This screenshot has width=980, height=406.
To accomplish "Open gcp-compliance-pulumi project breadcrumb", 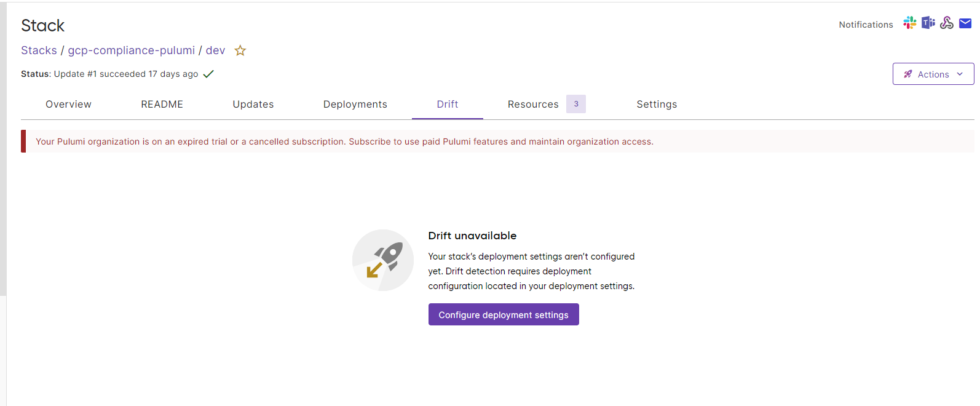I will coord(132,50).
